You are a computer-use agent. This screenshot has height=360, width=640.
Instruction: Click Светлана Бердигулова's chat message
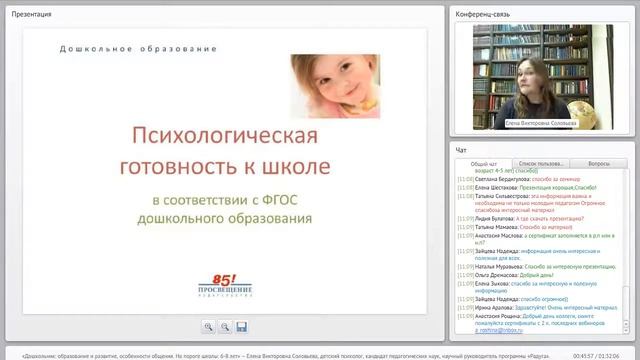click(518, 179)
